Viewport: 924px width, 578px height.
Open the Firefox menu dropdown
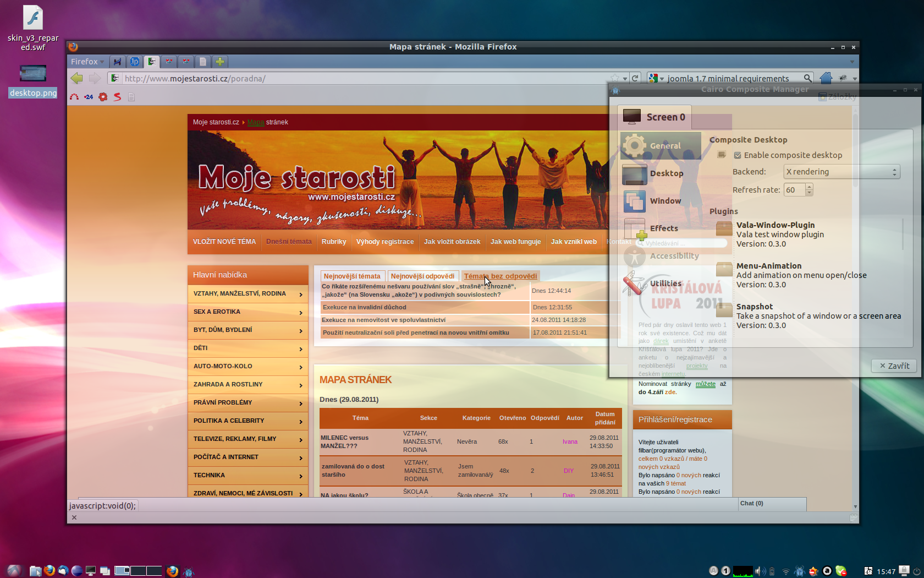coord(87,62)
